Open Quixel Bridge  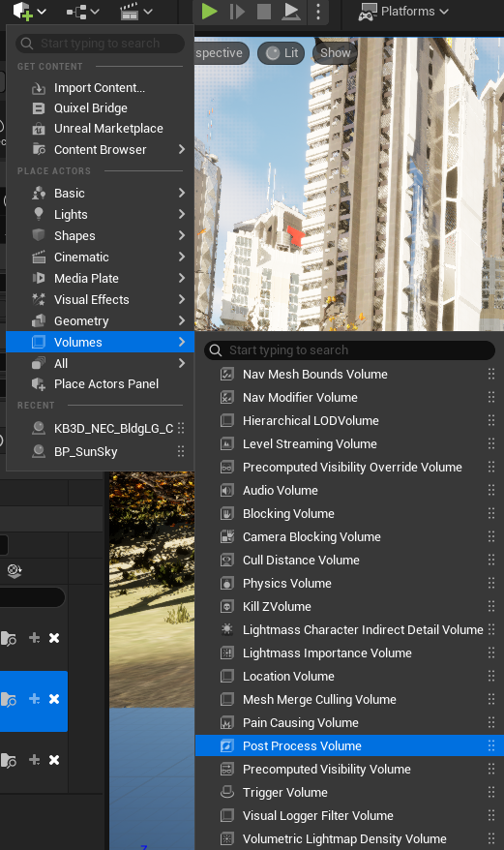101,107
